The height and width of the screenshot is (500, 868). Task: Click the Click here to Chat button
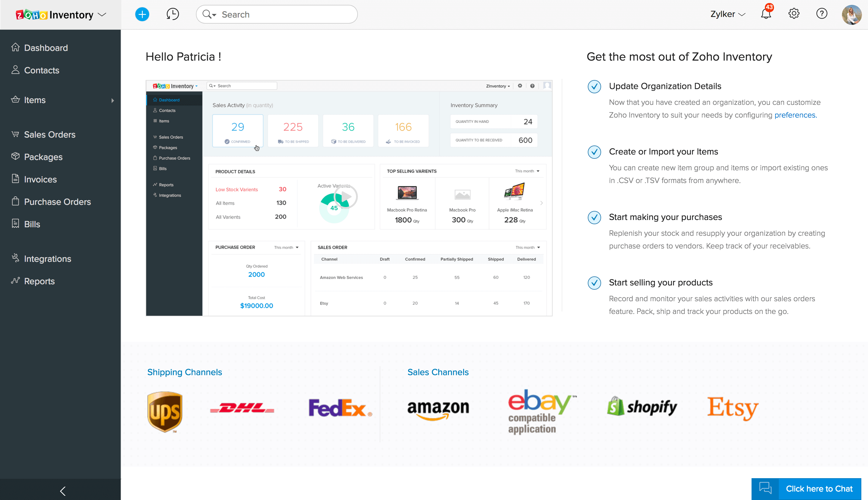819,488
